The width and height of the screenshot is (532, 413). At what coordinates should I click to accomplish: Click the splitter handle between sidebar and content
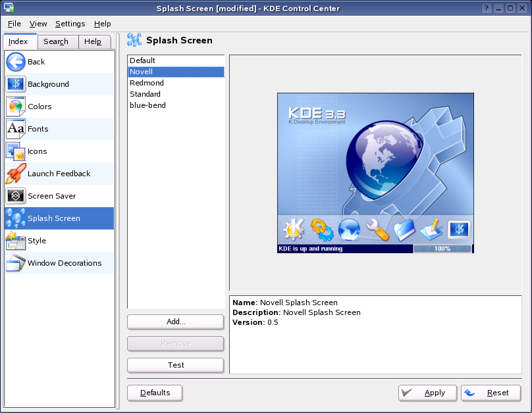click(118, 221)
